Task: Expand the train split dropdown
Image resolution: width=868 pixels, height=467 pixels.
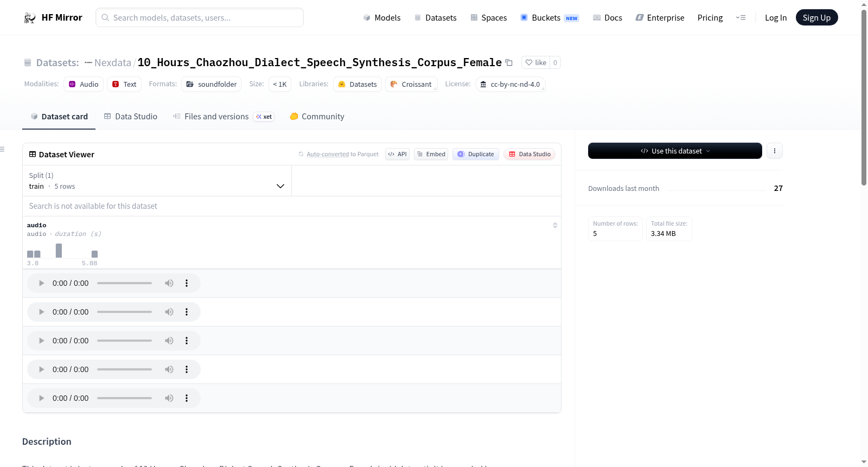Action: (x=157, y=181)
